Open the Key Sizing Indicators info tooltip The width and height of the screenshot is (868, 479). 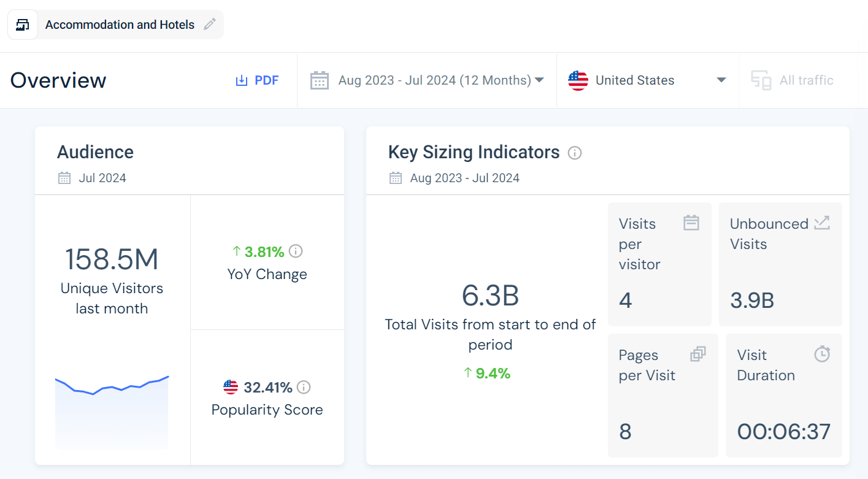click(x=575, y=153)
